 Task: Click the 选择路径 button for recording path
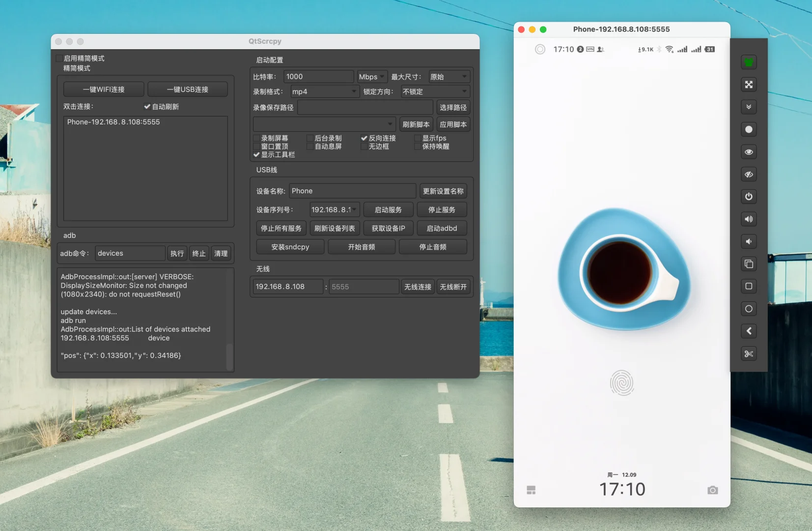(x=453, y=107)
